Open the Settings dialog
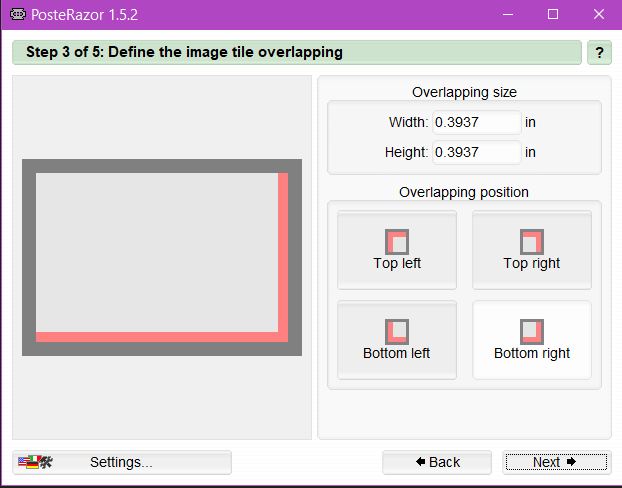The width and height of the screenshot is (622, 488). click(x=122, y=462)
